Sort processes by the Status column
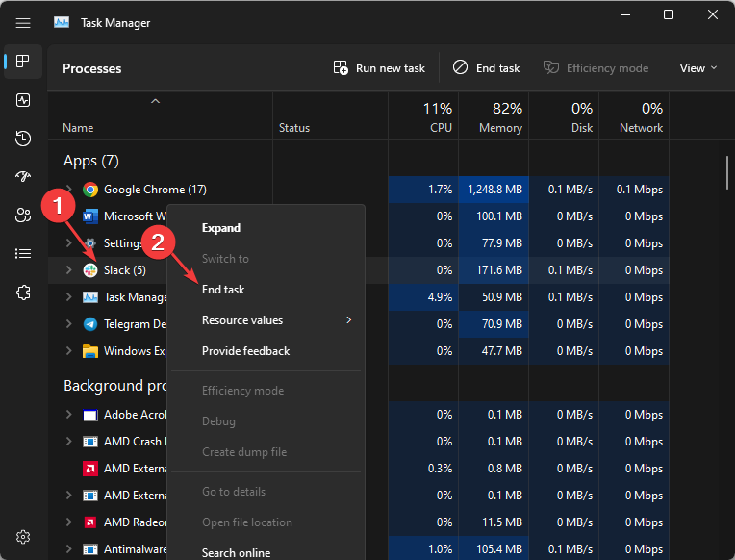735x560 pixels. (x=331, y=115)
